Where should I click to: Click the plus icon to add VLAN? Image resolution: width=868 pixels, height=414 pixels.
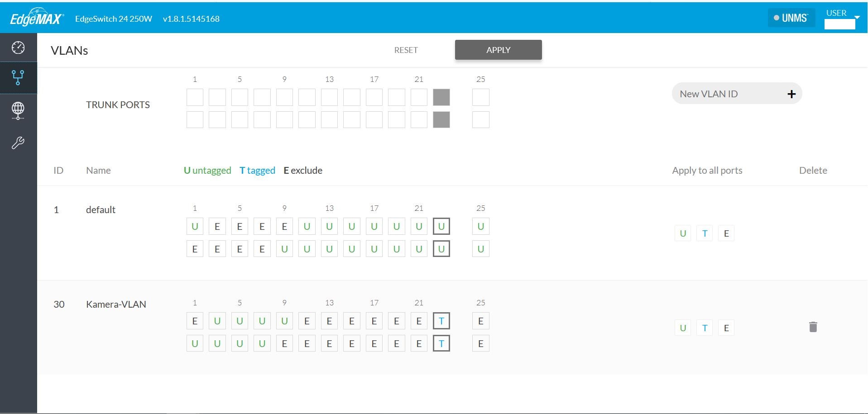791,94
